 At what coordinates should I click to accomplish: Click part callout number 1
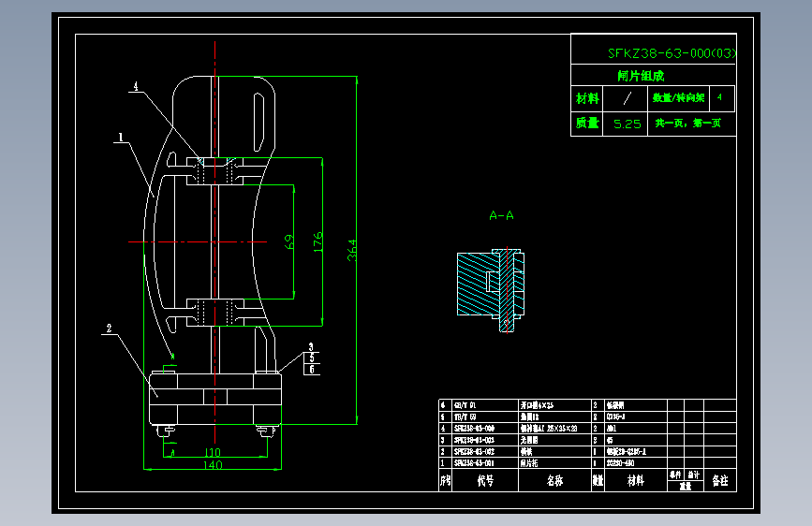[121, 138]
